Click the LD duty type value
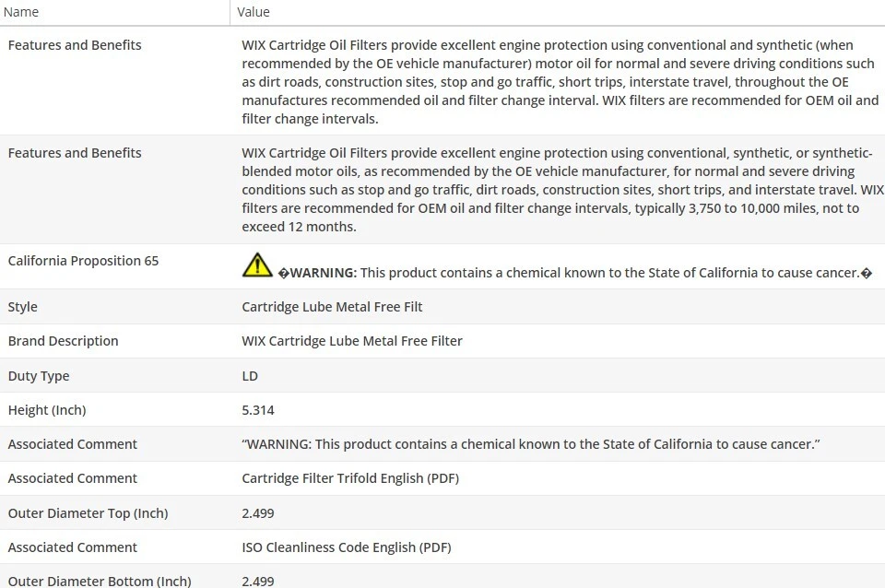 pos(250,376)
